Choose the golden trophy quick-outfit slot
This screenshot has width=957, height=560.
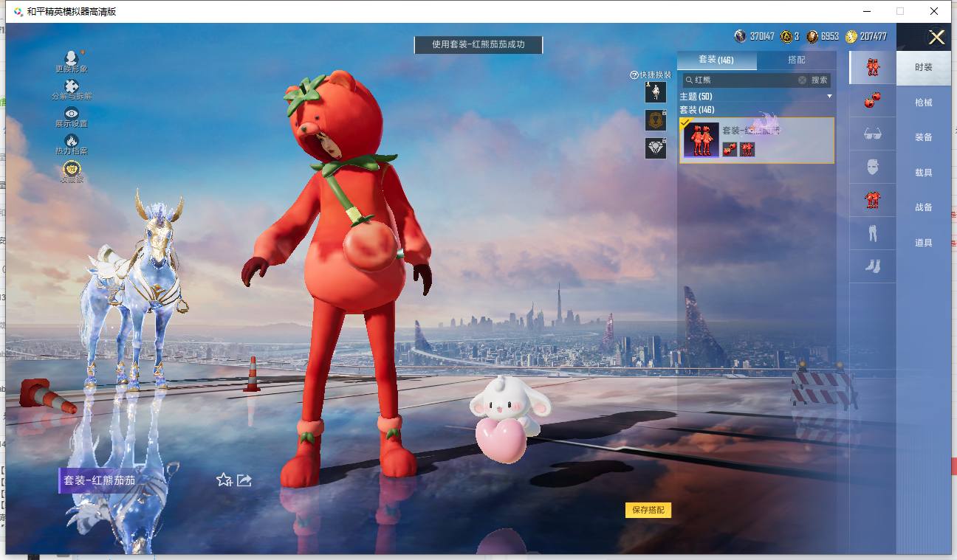click(656, 120)
